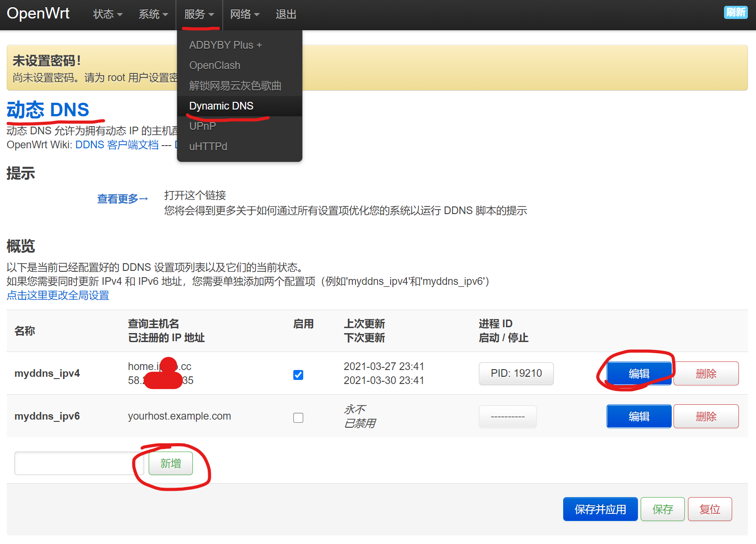
Task: Click the 新增 add button
Action: point(171,463)
